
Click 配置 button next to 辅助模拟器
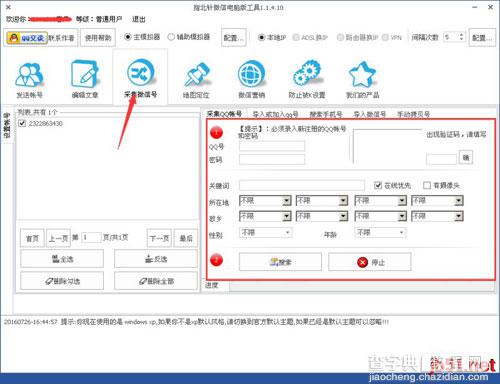click(x=234, y=38)
